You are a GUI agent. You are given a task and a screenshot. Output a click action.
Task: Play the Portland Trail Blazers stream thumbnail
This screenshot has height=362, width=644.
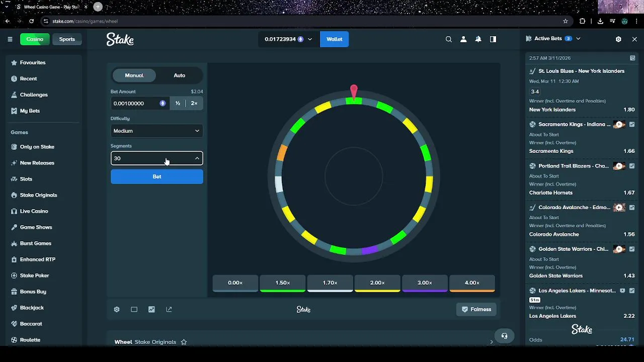[x=619, y=166]
